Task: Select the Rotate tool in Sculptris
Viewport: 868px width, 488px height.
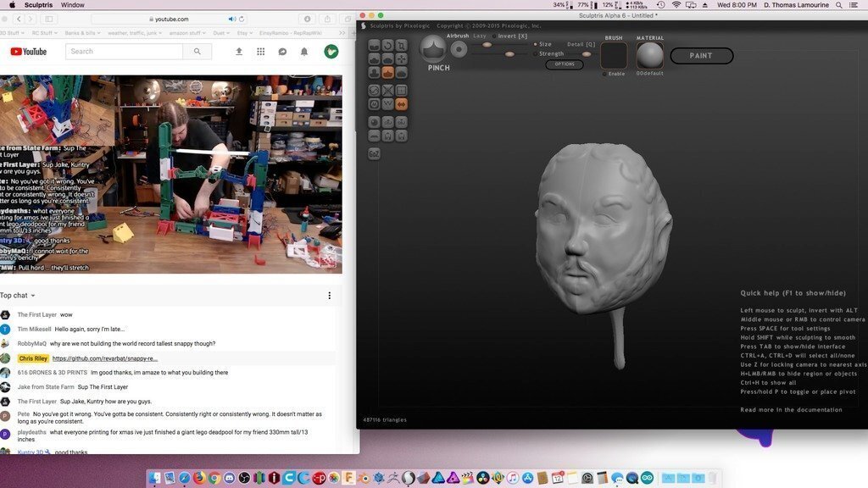Action: click(x=387, y=46)
